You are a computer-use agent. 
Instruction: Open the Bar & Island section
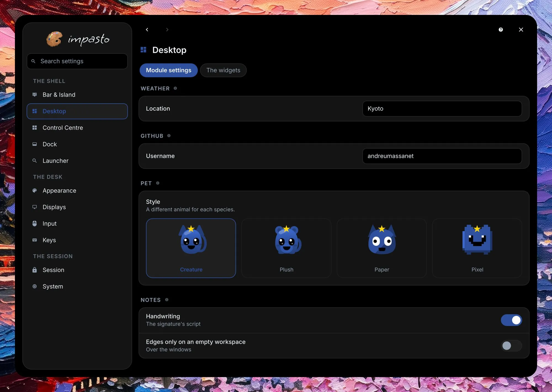[x=77, y=95]
